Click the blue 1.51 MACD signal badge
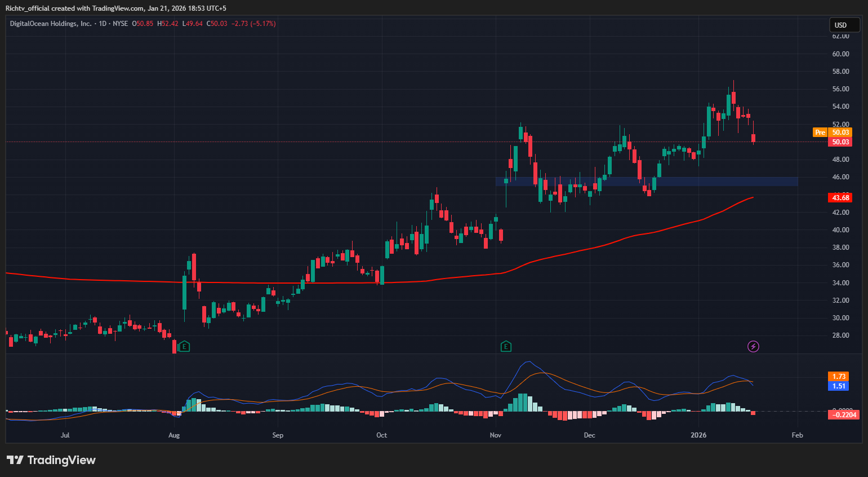The height and width of the screenshot is (477, 868). pos(839,385)
